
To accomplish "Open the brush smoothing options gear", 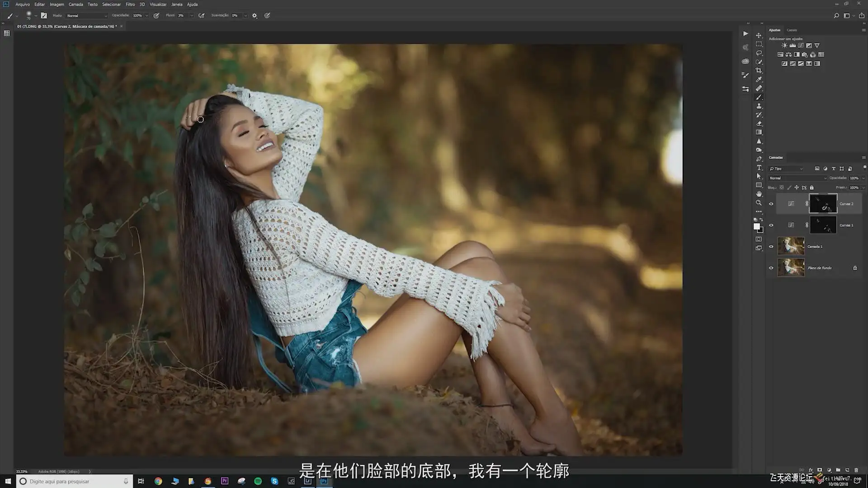I will pos(255,15).
